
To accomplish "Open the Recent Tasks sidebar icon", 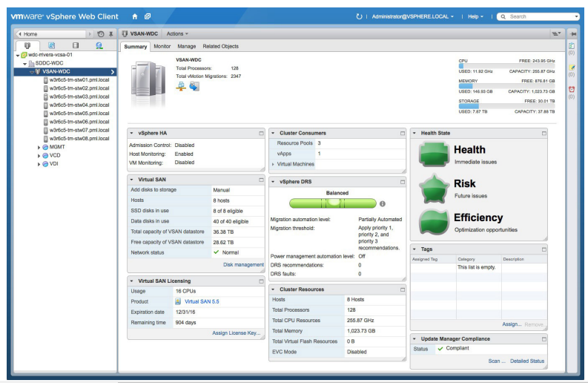I will tap(572, 46).
